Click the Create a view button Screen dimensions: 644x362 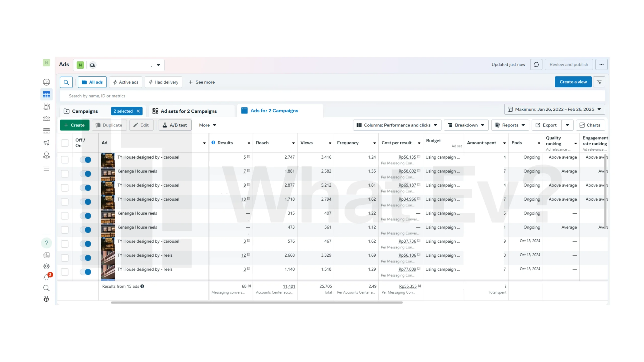tap(573, 82)
